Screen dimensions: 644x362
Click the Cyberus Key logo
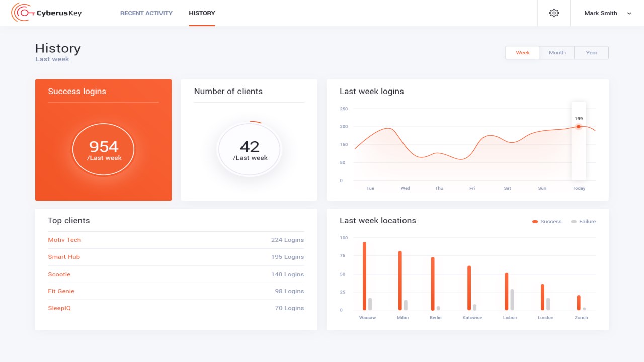(47, 13)
